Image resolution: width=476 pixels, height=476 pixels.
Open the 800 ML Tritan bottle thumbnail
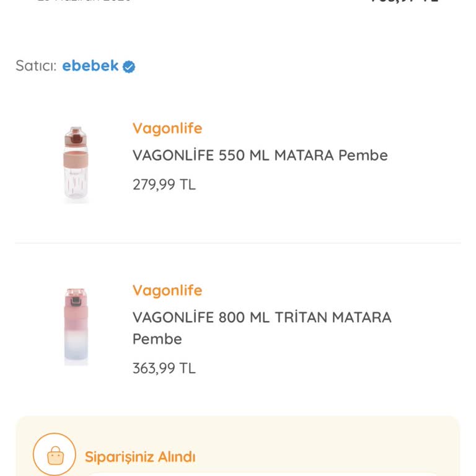point(76,327)
